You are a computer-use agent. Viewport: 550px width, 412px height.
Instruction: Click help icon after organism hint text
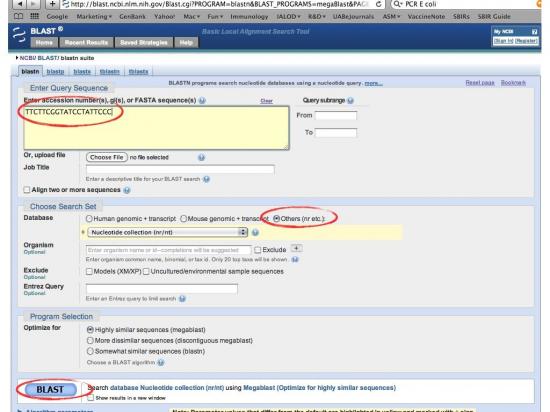[x=295, y=259]
